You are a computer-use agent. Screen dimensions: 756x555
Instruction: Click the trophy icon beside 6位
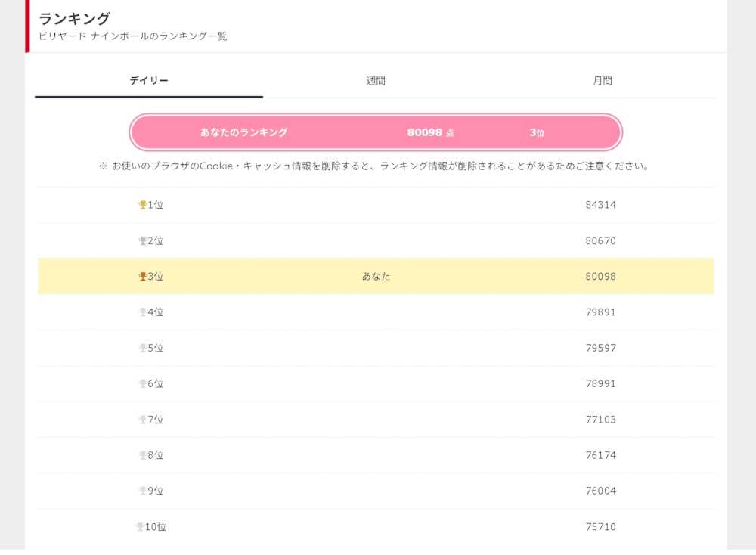point(142,384)
